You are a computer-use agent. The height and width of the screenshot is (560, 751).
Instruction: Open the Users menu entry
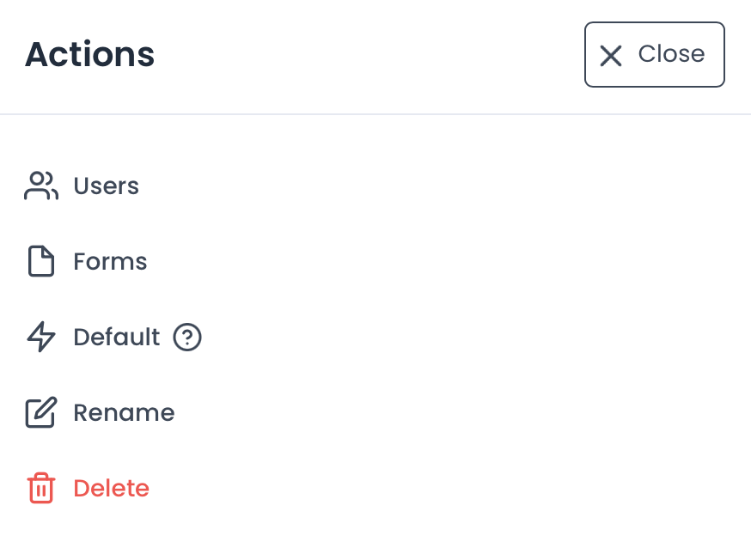106,186
